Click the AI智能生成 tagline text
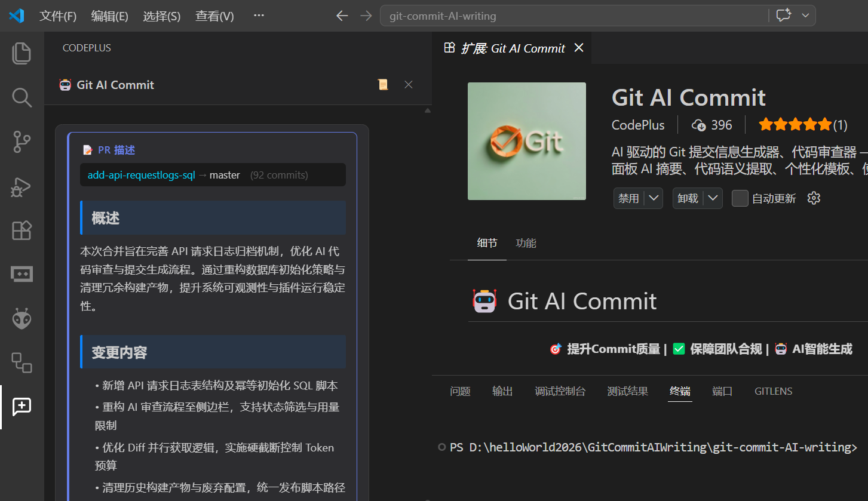The width and height of the screenshot is (868, 501). 822,349
